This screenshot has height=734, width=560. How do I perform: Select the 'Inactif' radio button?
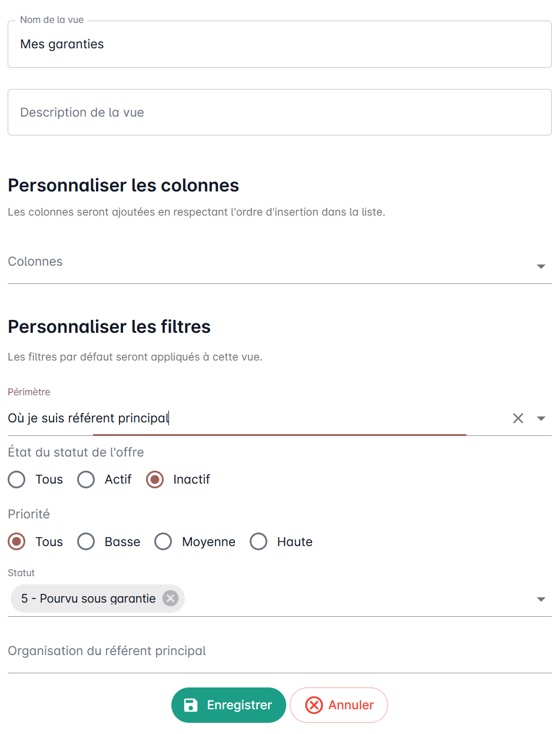154,480
